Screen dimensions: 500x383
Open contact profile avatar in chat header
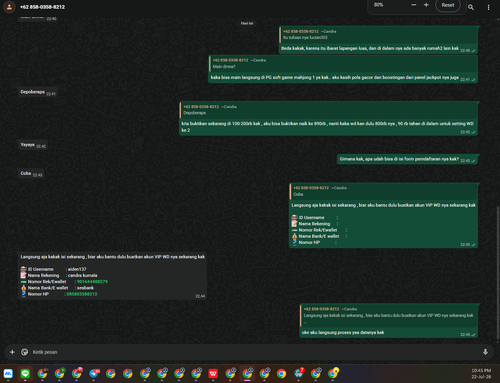[9, 7]
